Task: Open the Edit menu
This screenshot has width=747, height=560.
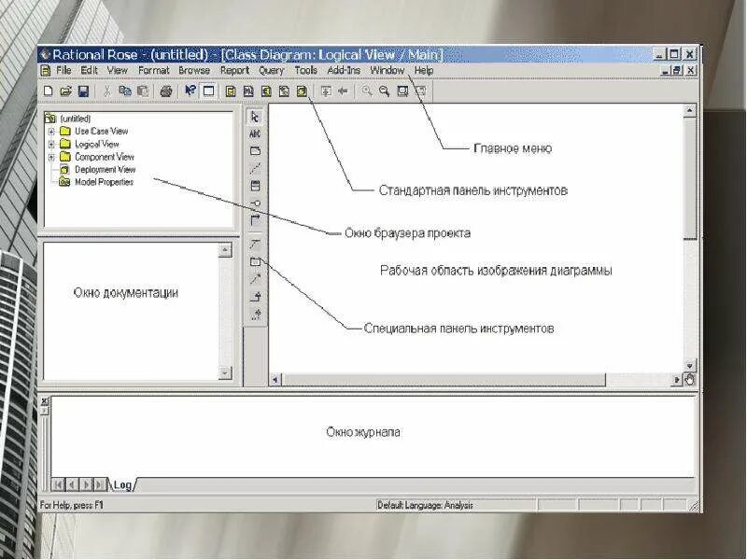Action: coord(89,71)
